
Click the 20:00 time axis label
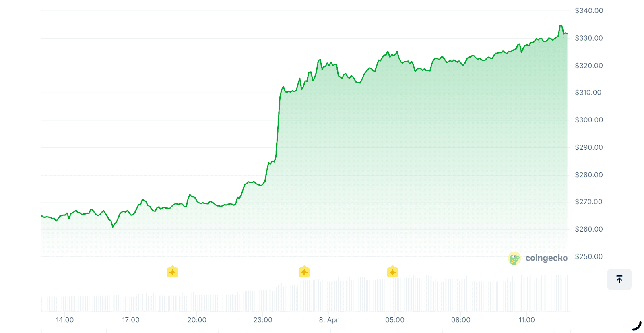click(197, 320)
